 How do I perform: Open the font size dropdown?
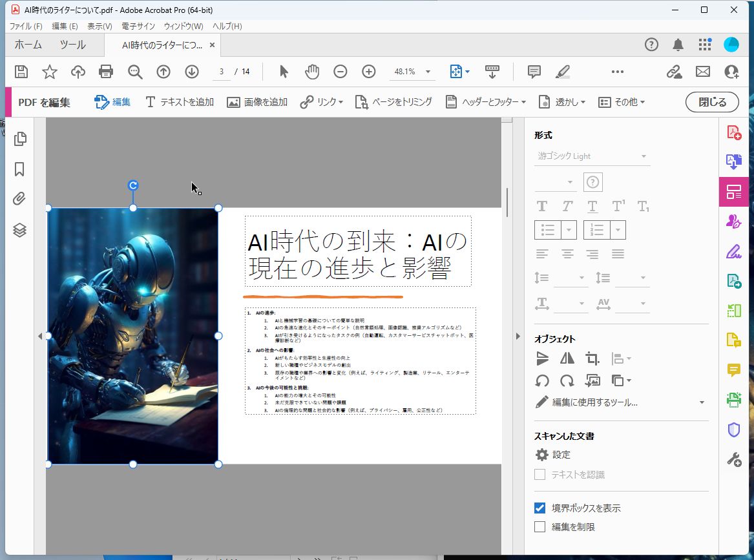point(556,182)
